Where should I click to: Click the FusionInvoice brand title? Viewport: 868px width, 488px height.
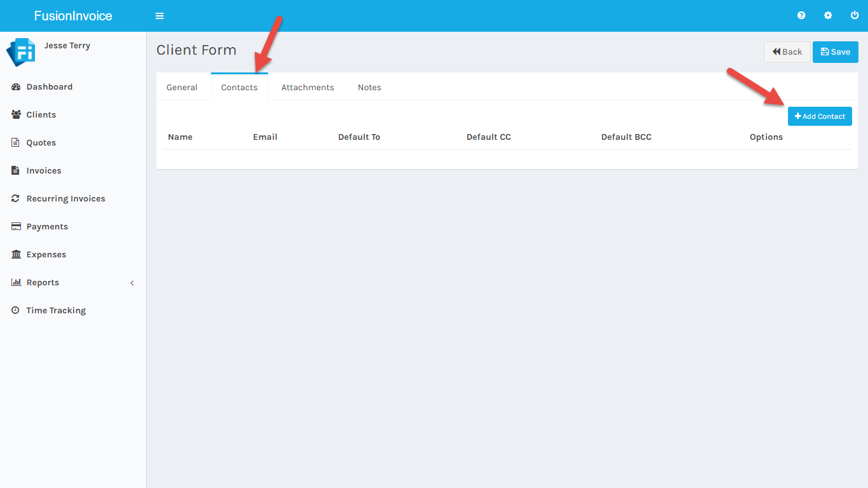coord(73,16)
